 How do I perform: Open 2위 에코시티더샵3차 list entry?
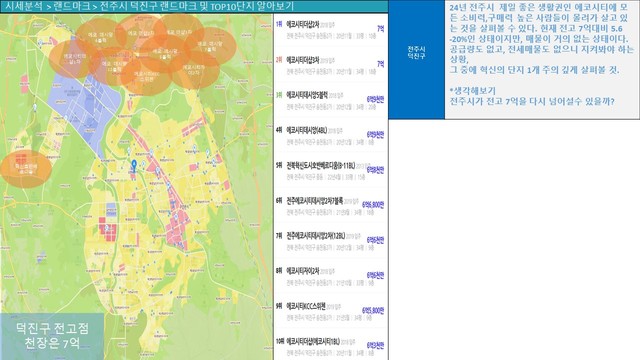click(x=331, y=65)
